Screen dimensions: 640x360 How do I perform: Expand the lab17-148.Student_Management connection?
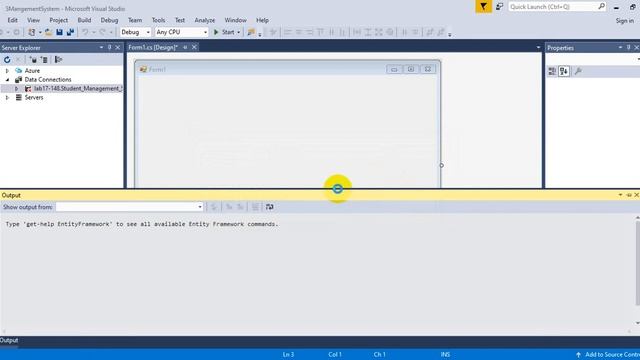click(16, 89)
